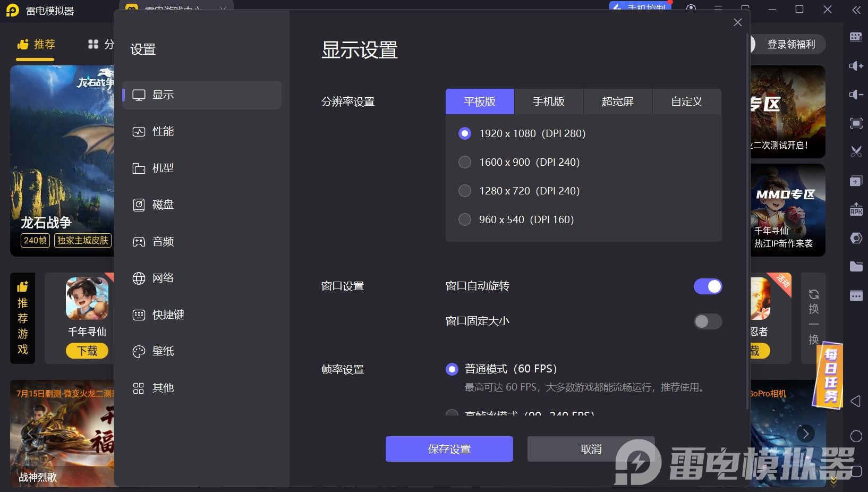Image resolution: width=868 pixels, height=492 pixels.
Task: Open the 磁盘 settings category
Action: [202, 205]
